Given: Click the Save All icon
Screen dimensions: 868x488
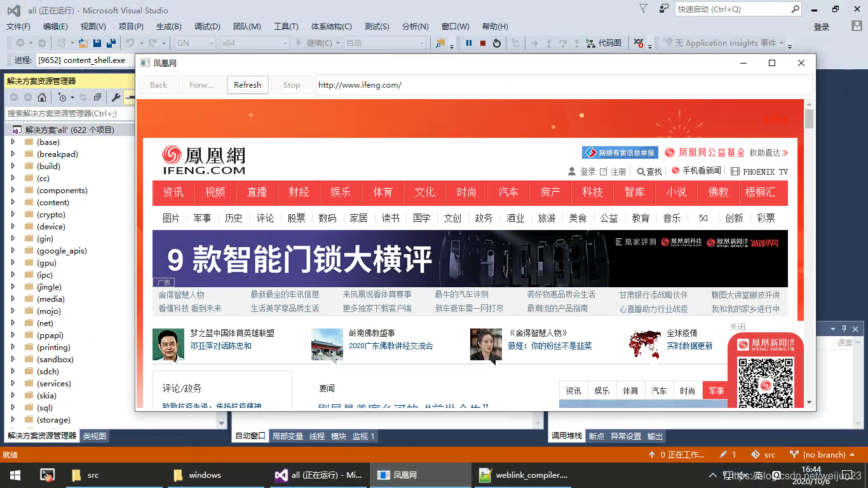Looking at the screenshot, I should tap(111, 43).
